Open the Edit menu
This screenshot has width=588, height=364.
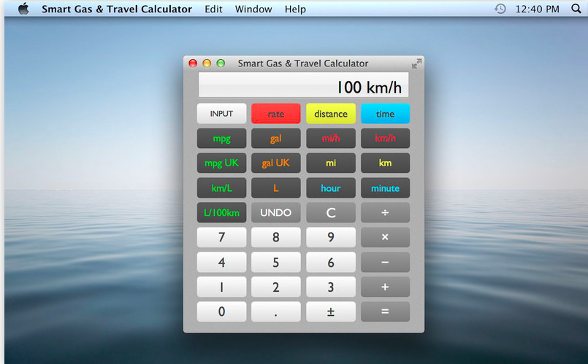pyautogui.click(x=213, y=9)
